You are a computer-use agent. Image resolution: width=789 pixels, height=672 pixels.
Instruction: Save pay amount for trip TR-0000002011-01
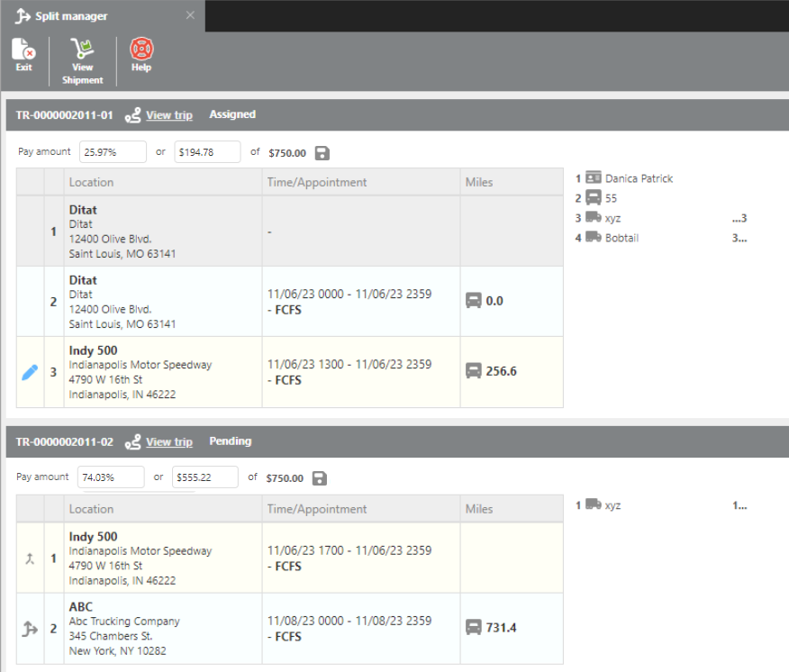point(322,153)
